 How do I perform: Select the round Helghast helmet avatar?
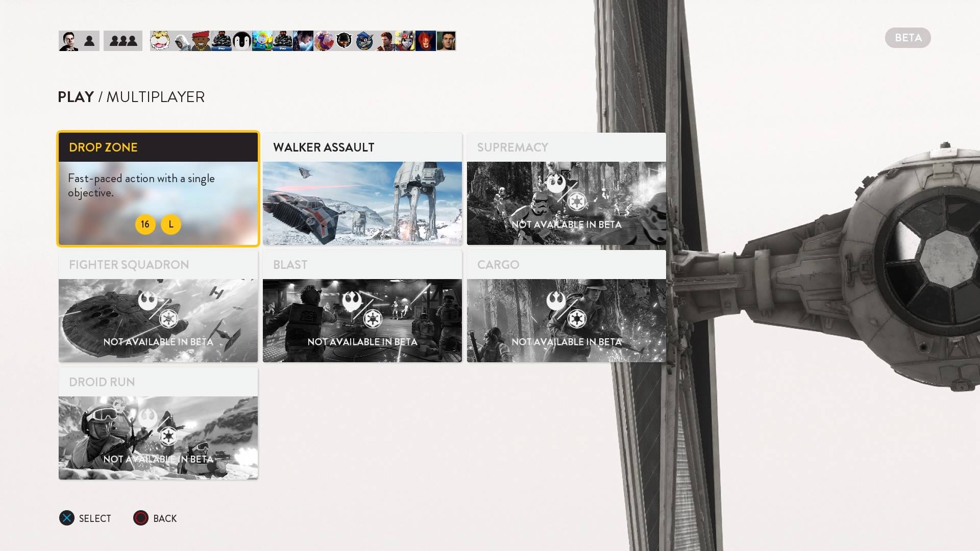(344, 41)
